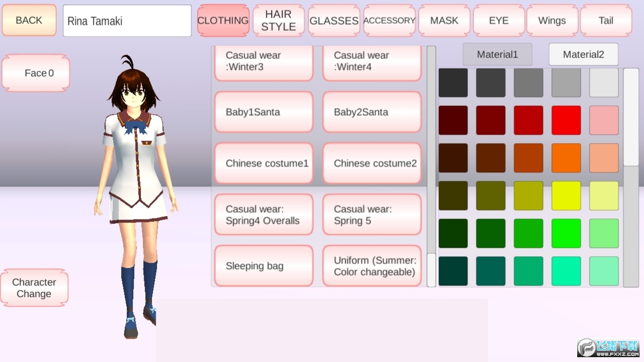Open the GLASSES tab
This screenshot has width=644, height=362.
point(334,20)
